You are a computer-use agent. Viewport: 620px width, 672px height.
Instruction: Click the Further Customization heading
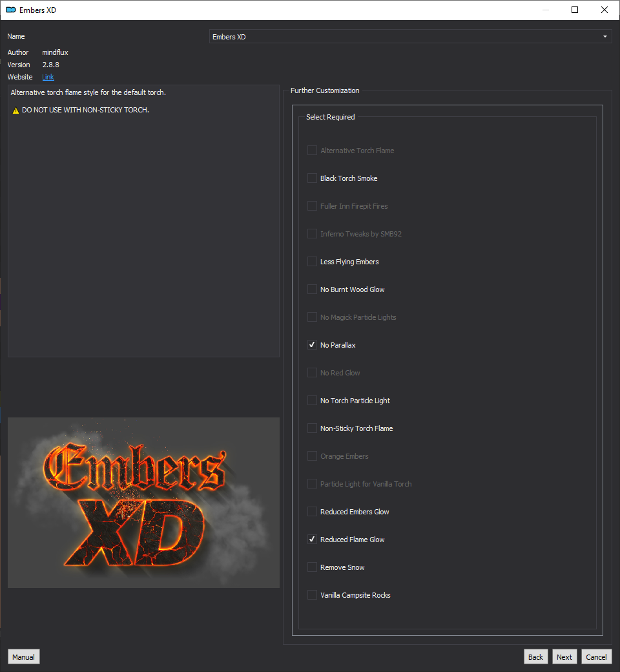325,90
